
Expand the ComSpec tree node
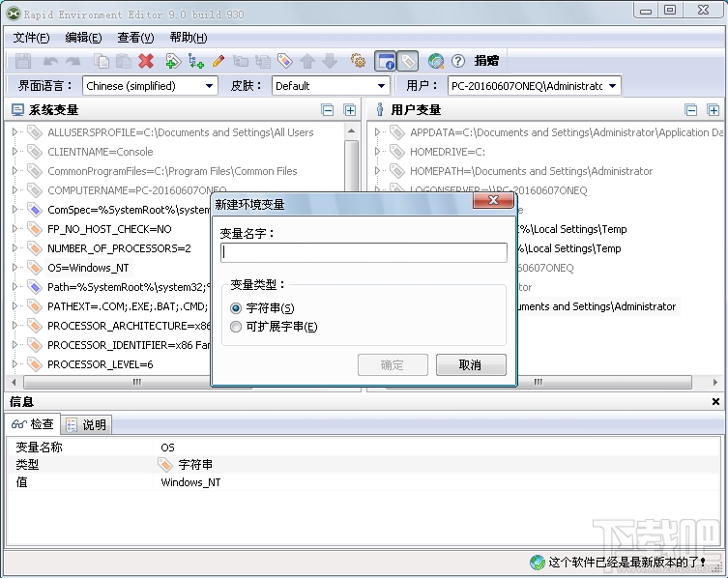click(x=15, y=210)
